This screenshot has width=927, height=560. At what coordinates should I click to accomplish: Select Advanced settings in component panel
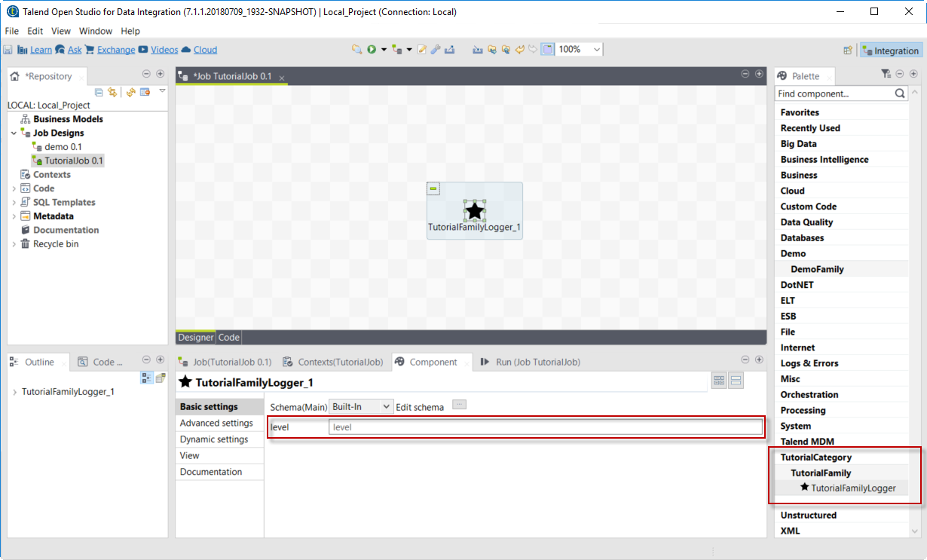pyautogui.click(x=216, y=423)
